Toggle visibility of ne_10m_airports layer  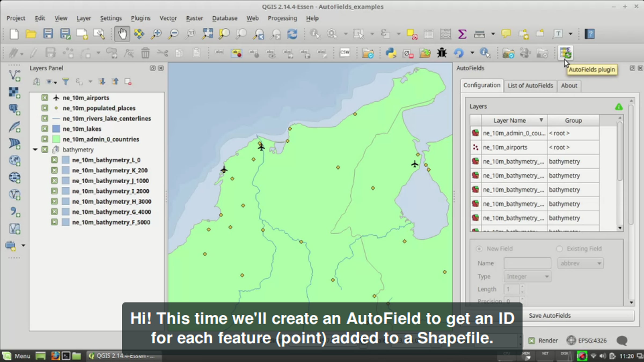click(45, 98)
